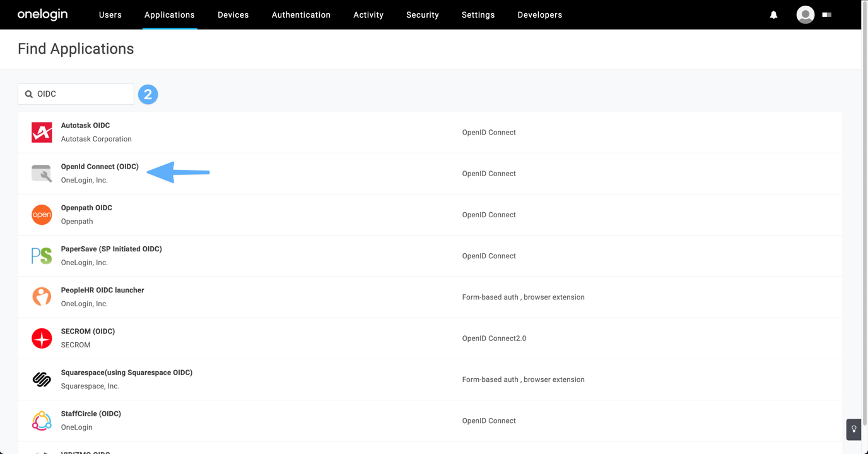Click 'OpenID Connect' text in PaperSave row
The width and height of the screenshot is (868, 454).
[x=489, y=256]
